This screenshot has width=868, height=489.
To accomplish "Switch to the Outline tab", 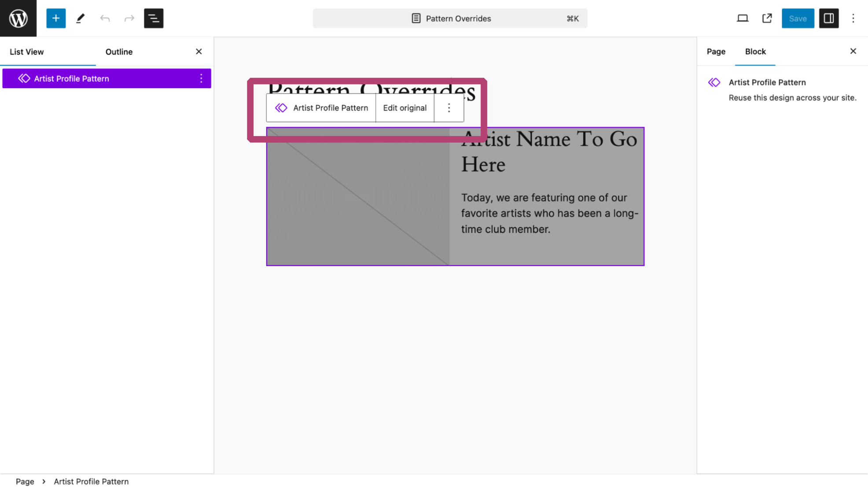I will (118, 52).
